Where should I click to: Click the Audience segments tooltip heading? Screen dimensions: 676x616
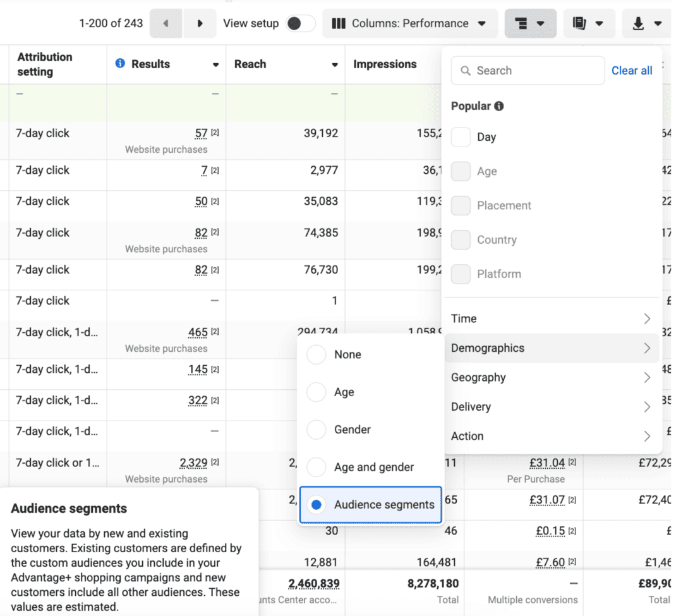tap(69, 509)
